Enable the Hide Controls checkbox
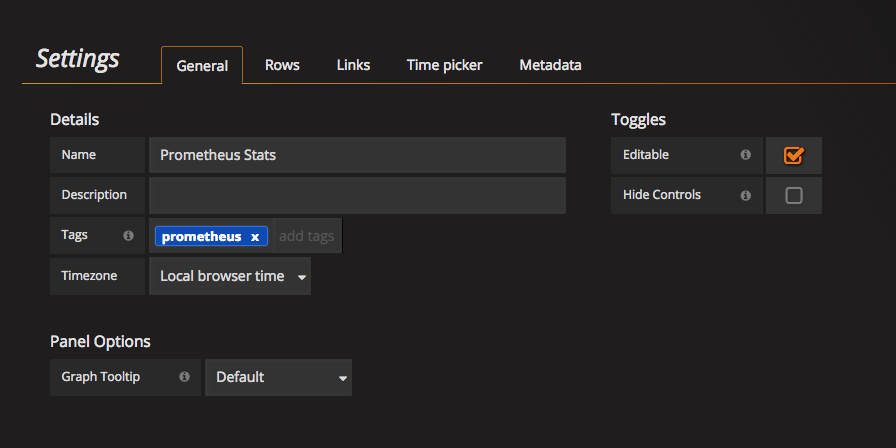The height and width of the screenshot is (448, 896). pyautogui.click(x=794, y=196)
